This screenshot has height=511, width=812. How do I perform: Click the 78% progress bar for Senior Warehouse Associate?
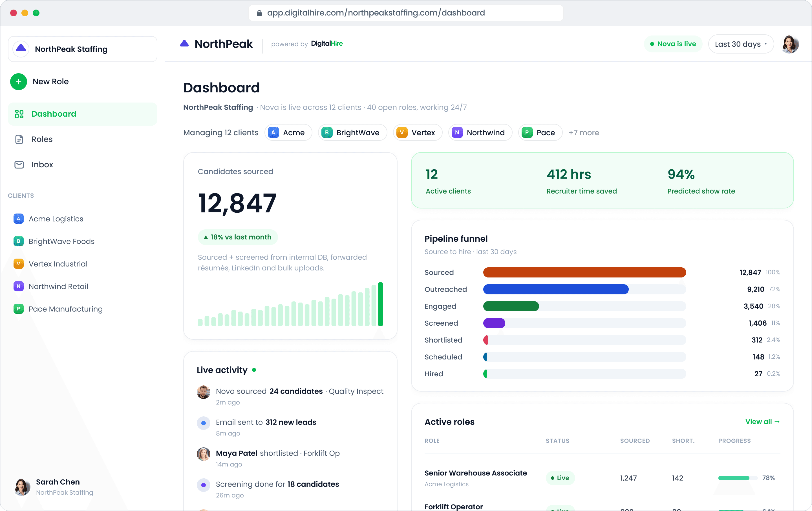click(x=738, y=478)
